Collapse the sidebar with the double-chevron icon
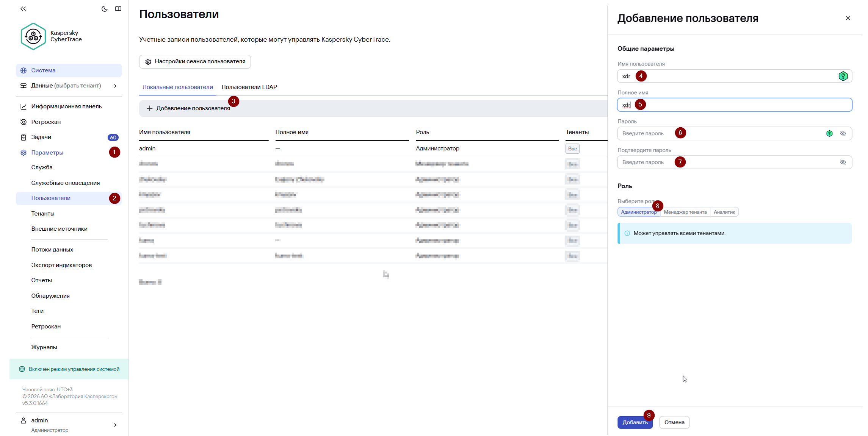This screenshot has height=436, width=868. 23,9
